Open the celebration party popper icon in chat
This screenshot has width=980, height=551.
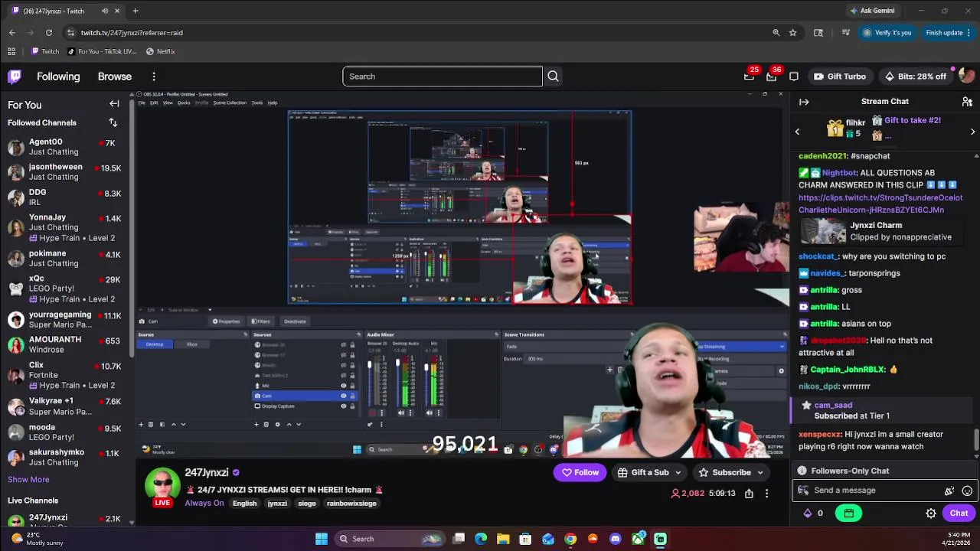(x=949, y=491)
